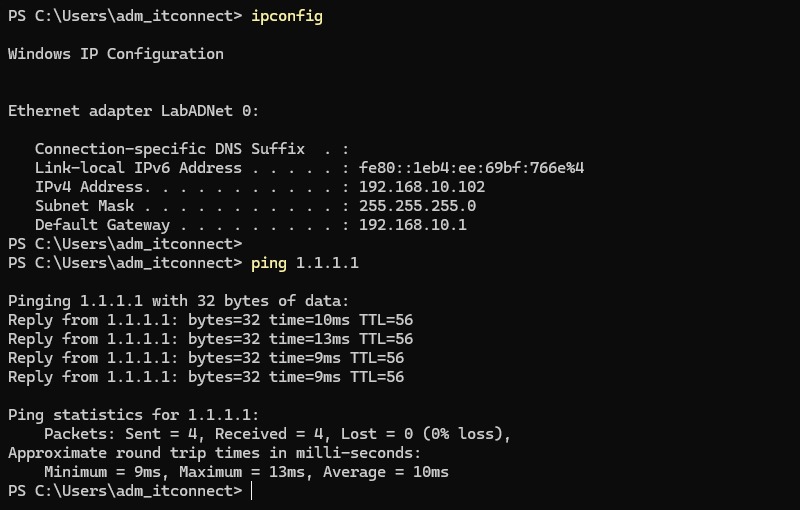This screenshot has width=800, height=510.
Task: Click the reply line showing time=13ms
Action: point(210,339)
